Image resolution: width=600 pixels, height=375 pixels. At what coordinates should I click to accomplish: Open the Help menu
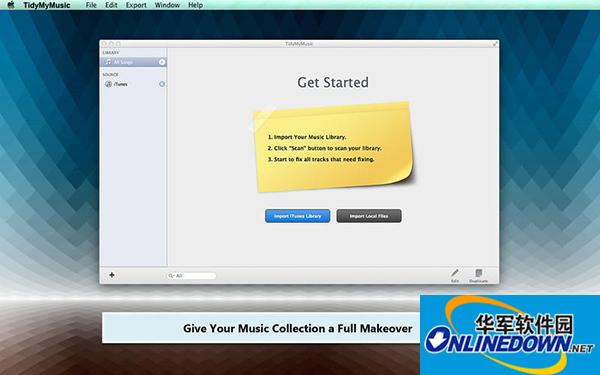point(196,5)
